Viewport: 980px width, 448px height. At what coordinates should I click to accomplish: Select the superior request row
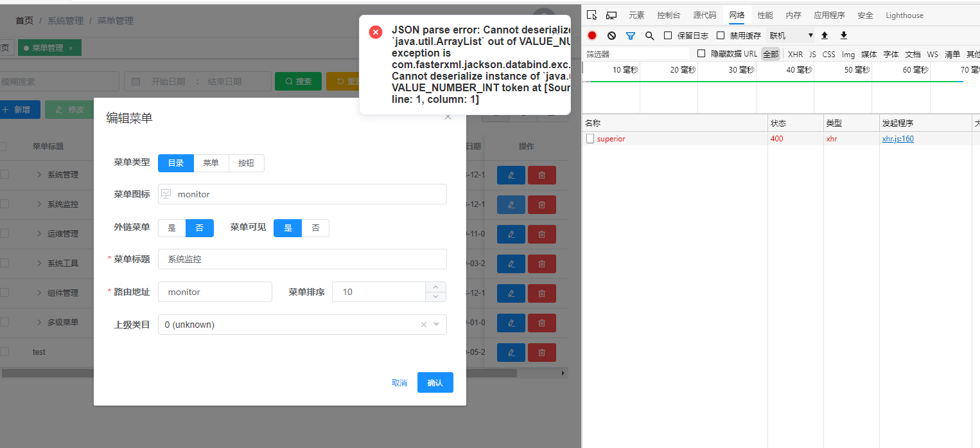click(x=782, y=139)
